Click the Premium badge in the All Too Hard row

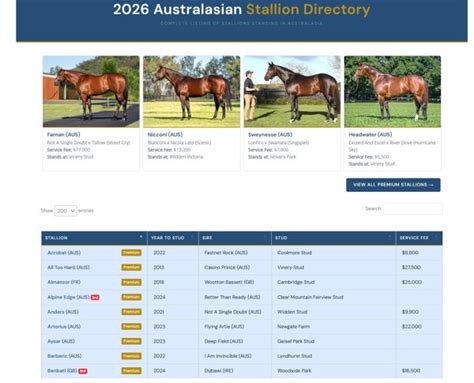pyautogui.click(x=131, y=267)
